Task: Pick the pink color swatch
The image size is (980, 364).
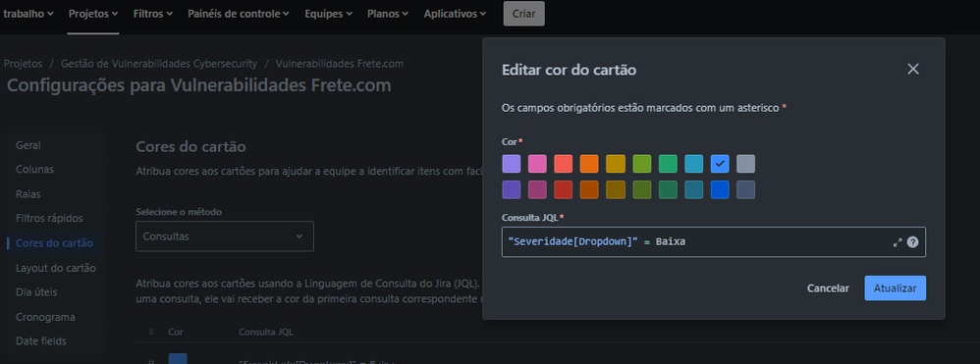Action: (x=537, y=164)
